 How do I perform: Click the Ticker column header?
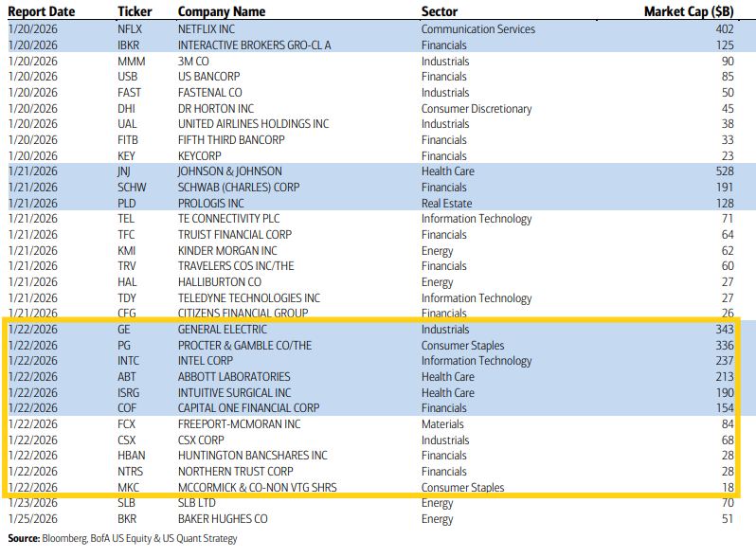(x=135, y=11)
